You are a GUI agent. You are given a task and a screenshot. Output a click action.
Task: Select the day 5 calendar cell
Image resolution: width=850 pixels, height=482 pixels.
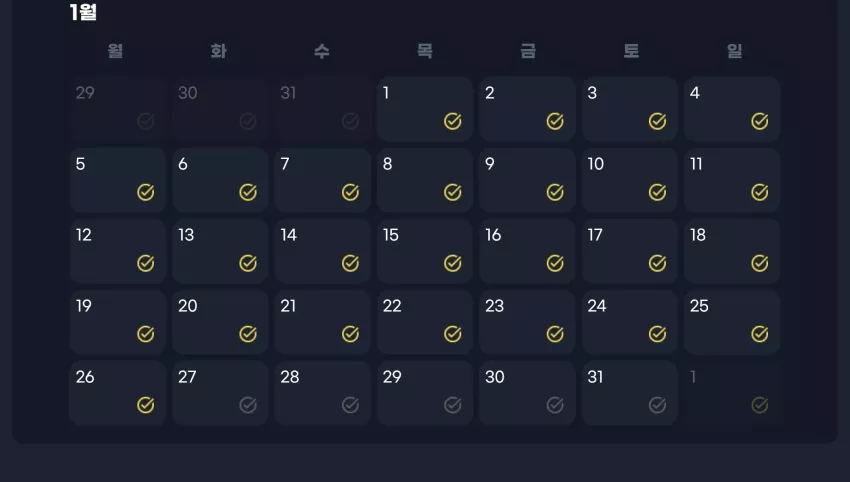pos(118,180)
